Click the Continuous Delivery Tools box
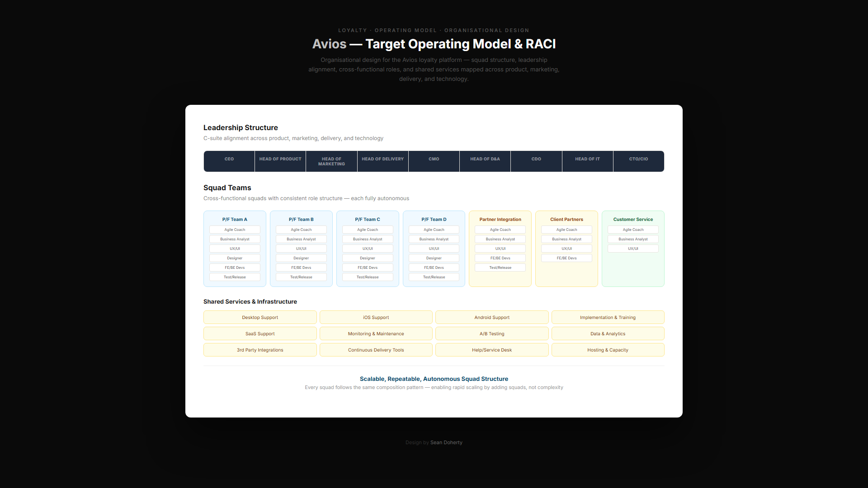Image resolution: width=868 pixels, height=488 pixels. (376, 350)
